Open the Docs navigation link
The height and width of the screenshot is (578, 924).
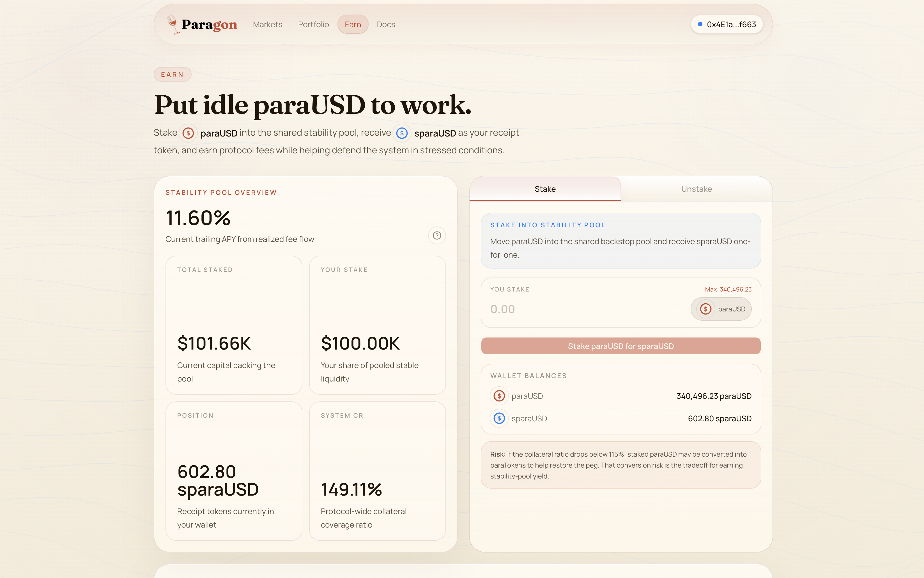click(x=385, y=24)
